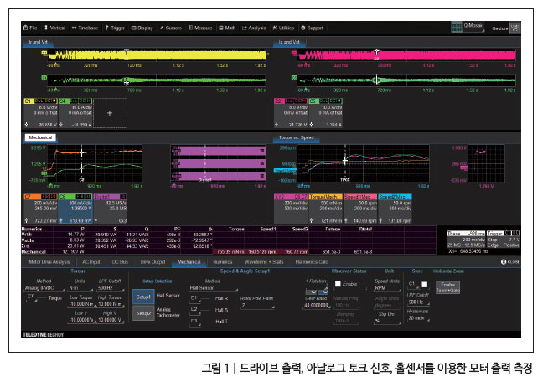Open the Math menu
Viewport: 553px width, 392px height.
(227, 28)
